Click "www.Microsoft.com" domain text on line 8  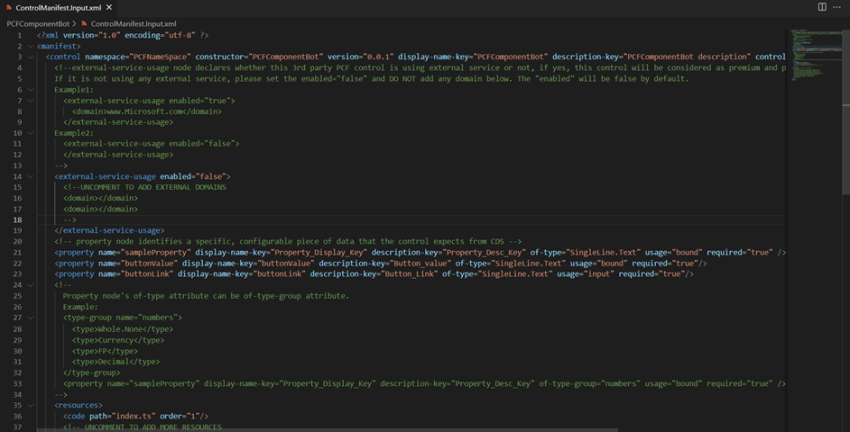click(x=146, y=111)
